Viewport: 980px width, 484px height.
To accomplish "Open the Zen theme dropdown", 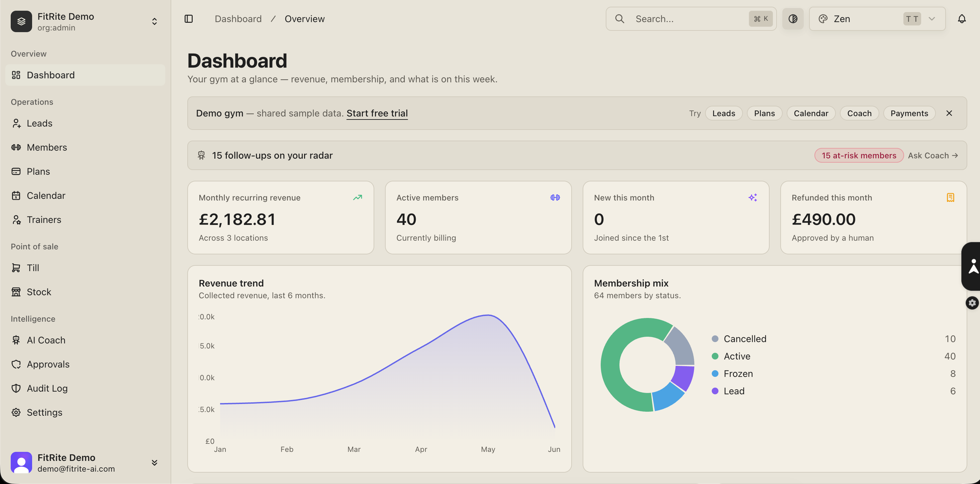I will coord(877,19).
